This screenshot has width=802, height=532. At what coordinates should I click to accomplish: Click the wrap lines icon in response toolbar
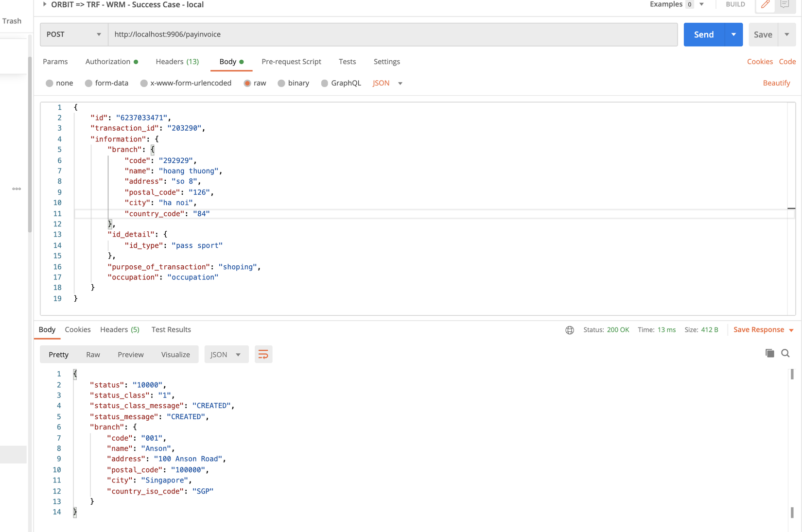pos(263,355)
